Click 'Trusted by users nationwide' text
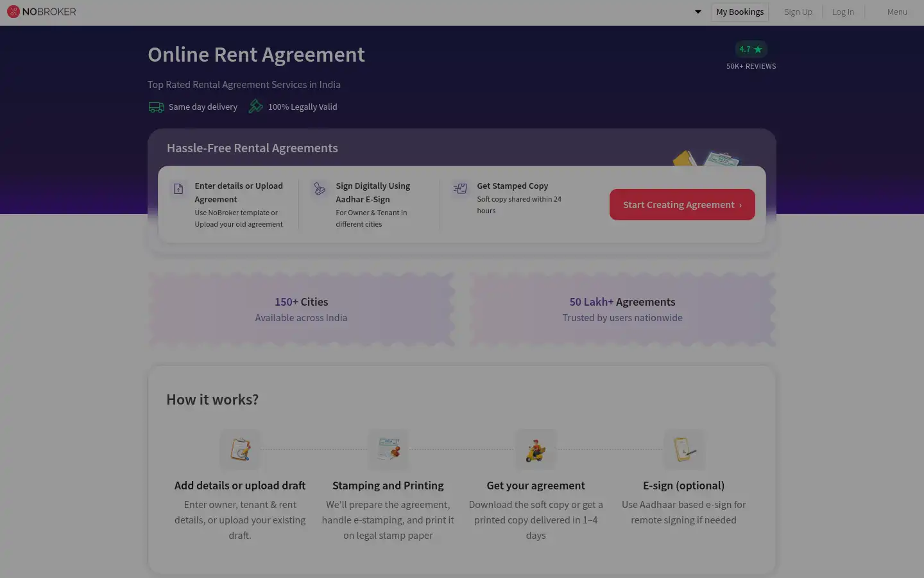924x578 pixels. click(622, 318)
